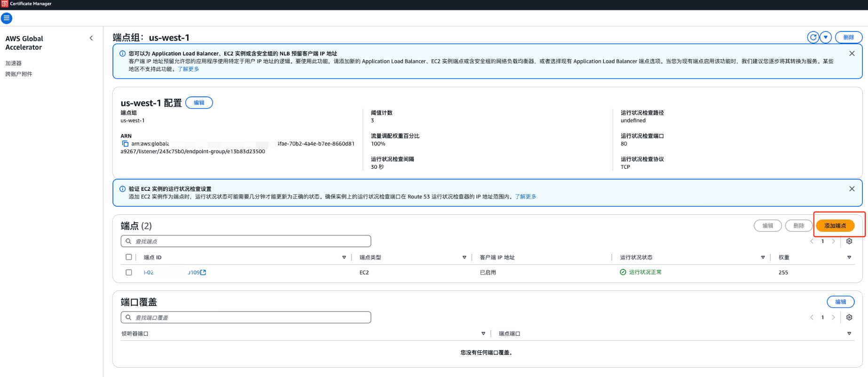Focus the 查找端口覆盖 search field
This screenshot has height=377, width=868.
click(x=246, y=317)
